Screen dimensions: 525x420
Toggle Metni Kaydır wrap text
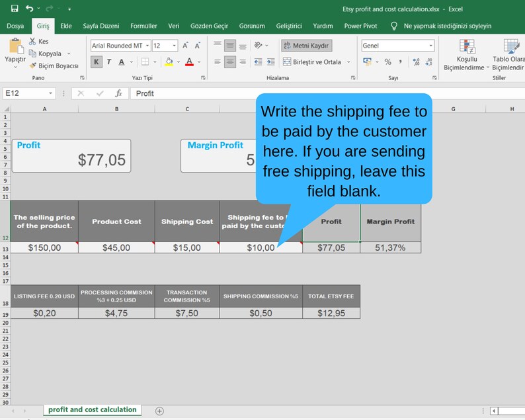click(307, 46)
